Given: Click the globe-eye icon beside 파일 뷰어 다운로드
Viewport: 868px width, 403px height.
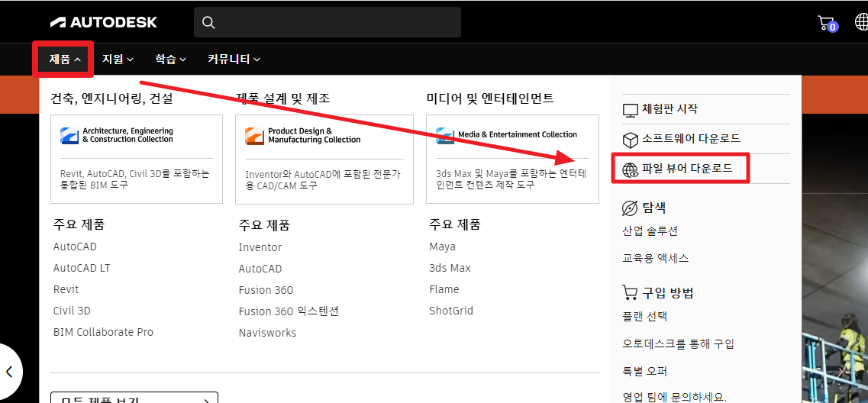Looking at the screenshot, I should click(631, 169).
